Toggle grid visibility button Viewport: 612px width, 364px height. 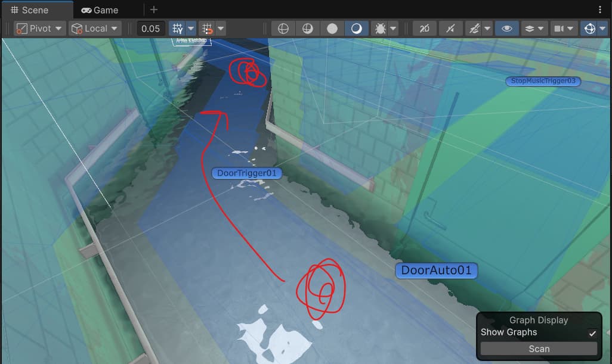pos(177,29)
